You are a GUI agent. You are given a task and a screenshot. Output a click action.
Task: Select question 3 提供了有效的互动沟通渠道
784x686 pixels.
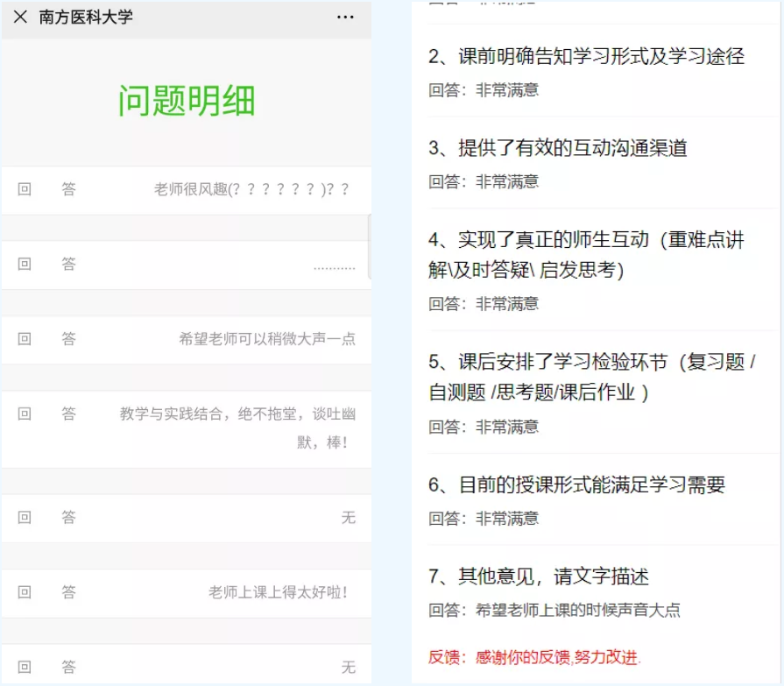(x=558, y=148)
